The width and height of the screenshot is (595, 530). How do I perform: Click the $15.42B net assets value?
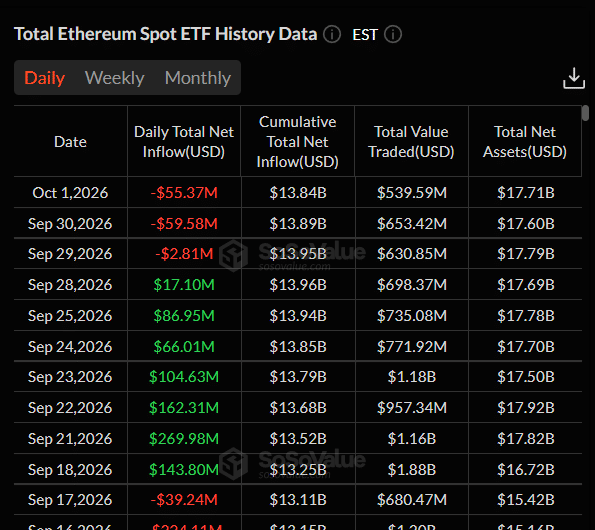point(526,500)
